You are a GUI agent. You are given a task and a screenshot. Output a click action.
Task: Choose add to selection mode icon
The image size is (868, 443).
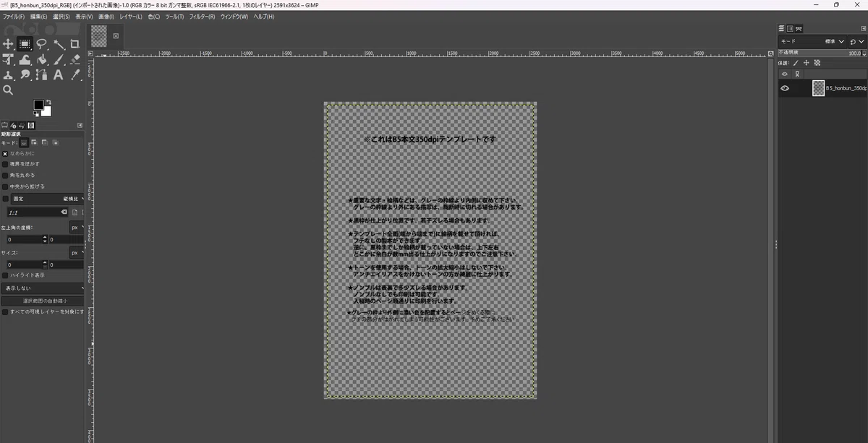pyautogui.click(x=34, y=142)
